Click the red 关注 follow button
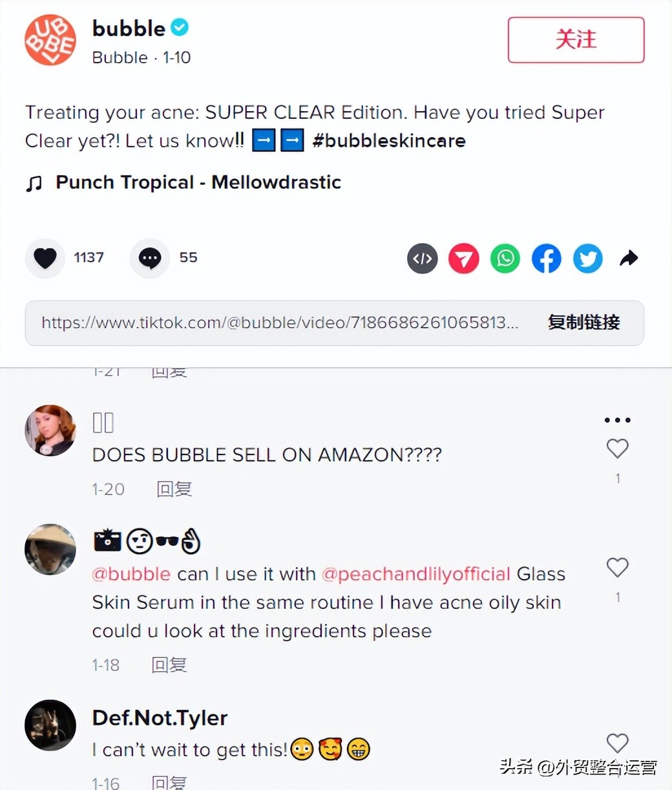This screenshot has height=790, width=672. [576, 40]
